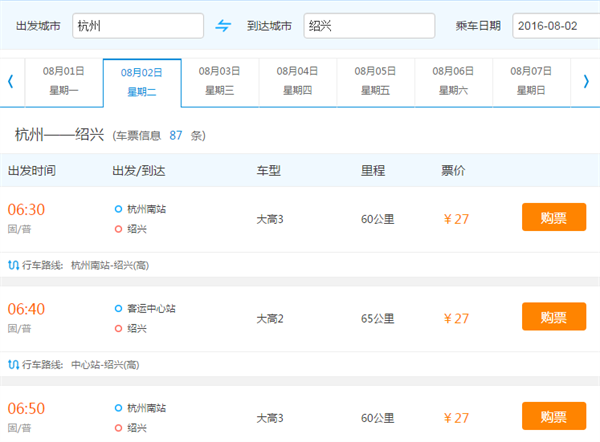Click 购票 for the 06:50 departure
This screenshot has width=600, height=442.
point(553,416)
